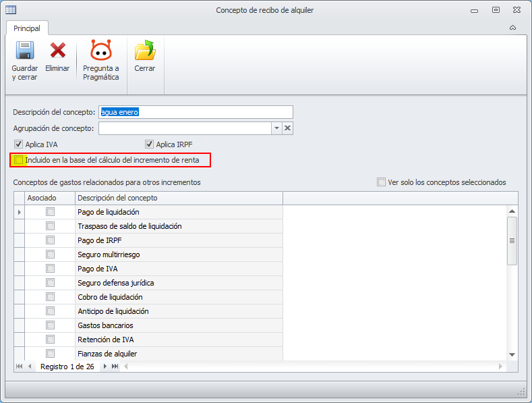
Task: Go to previous record in navigator
Action: point(30,367)
